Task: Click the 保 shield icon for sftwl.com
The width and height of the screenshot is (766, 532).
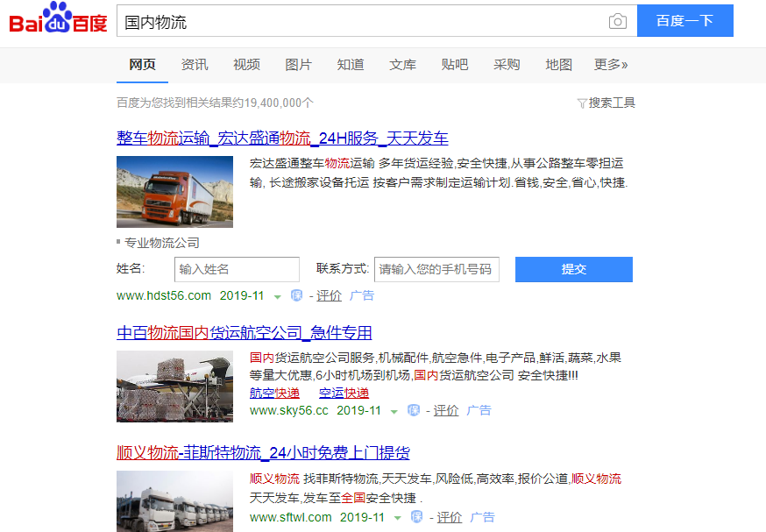Action: pos(416,517)
